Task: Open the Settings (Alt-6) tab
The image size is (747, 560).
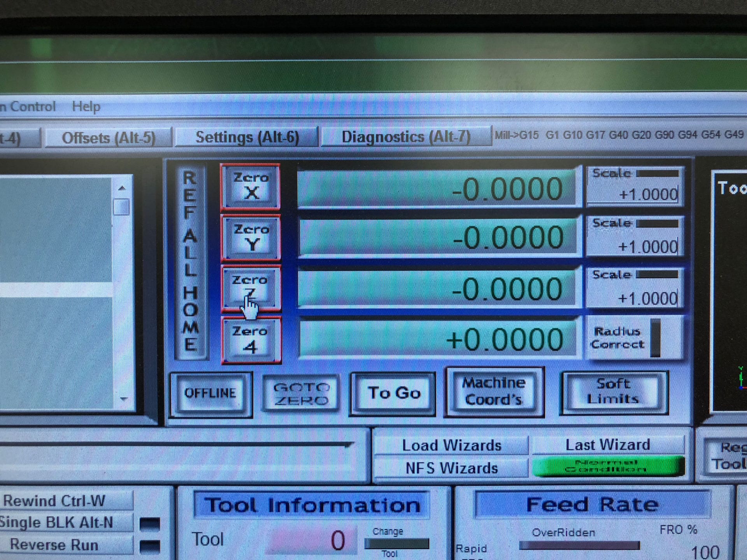Action: pos(247,137)
